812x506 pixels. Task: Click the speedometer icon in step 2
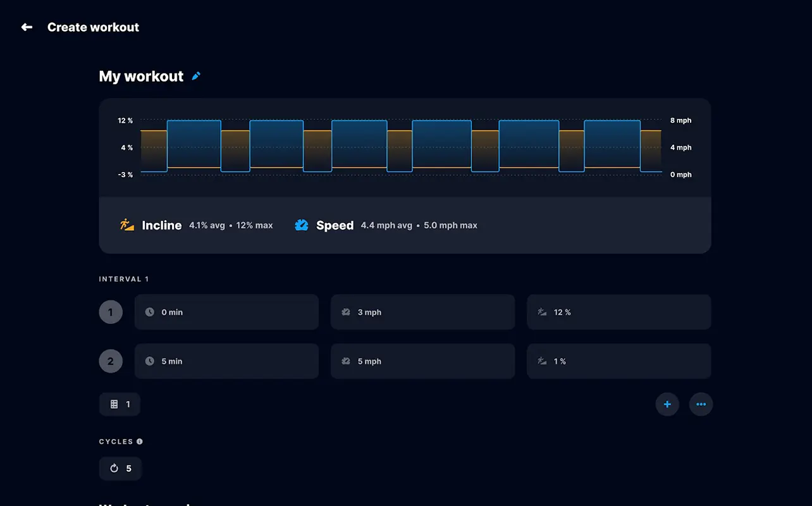click(346, 361)
